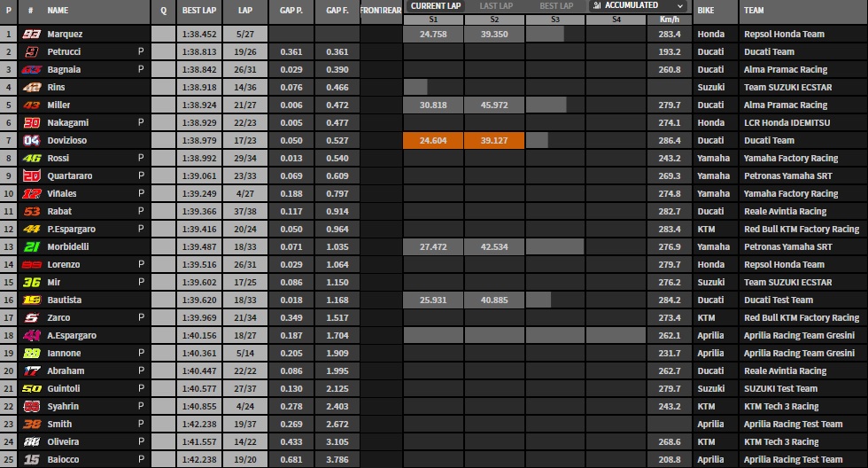868x468 pixels.
Task: Click Bagnaia's number 63 icon
Action: (x=32, y=70)
